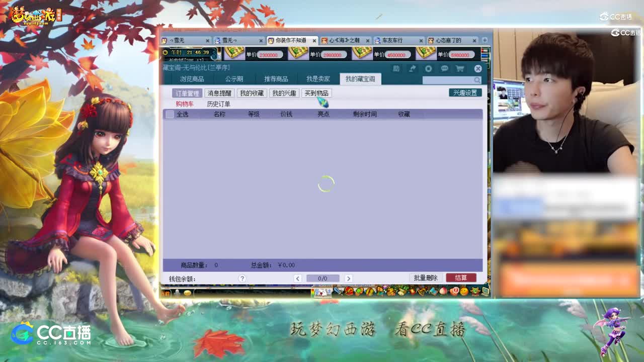Click the 5980000 unit price value
This screenshot has height=362, width=644.
[x=460, y=55]
